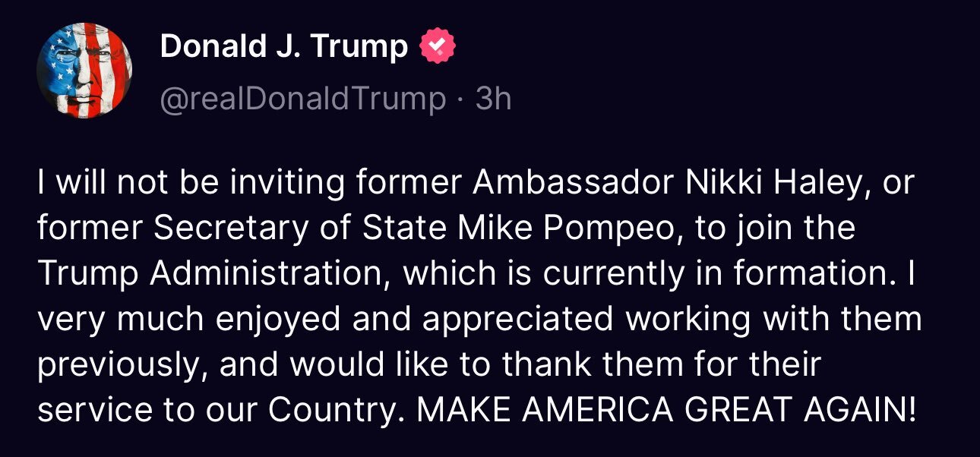This screenshot has width=980, height=457.
Task: Click the phrase "working with them"
Action: coord(773,320)
